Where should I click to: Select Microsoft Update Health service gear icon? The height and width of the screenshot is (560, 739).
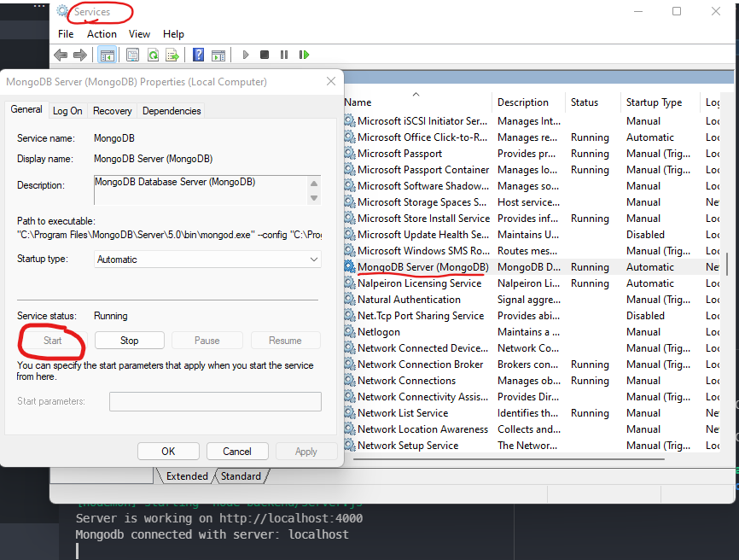[x=349, y=234]
